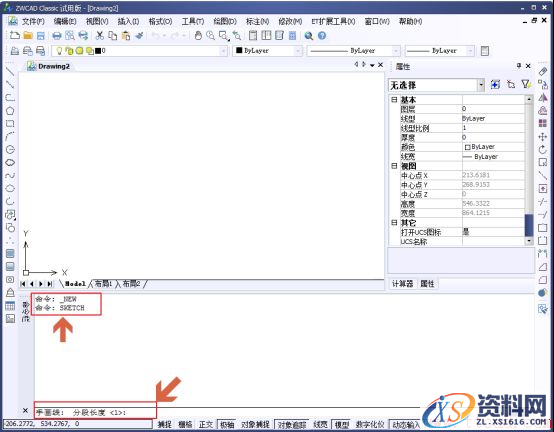This screenshot has width=554, height=432.
Task: Open the ET扩展工具(X) menu
Action: (333, 22)
